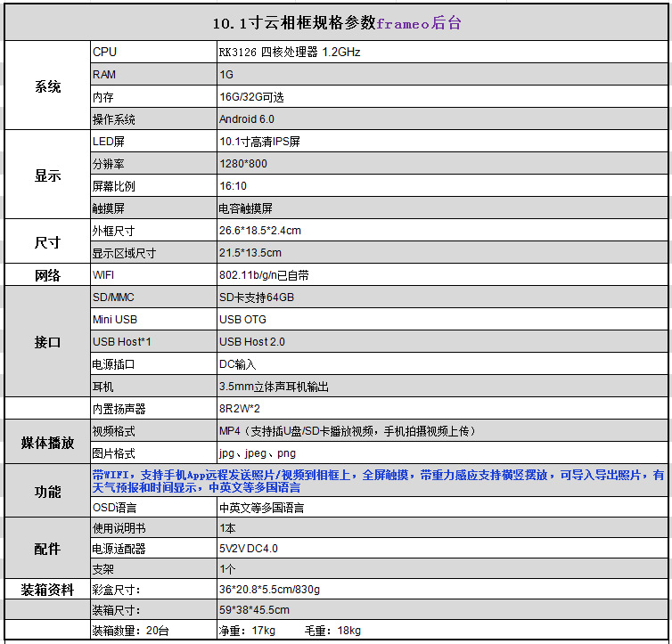The image size is (672, 644).
Task: Click the '分辨率' label cell
Action: pyautogui.click(x=153, y=163)
